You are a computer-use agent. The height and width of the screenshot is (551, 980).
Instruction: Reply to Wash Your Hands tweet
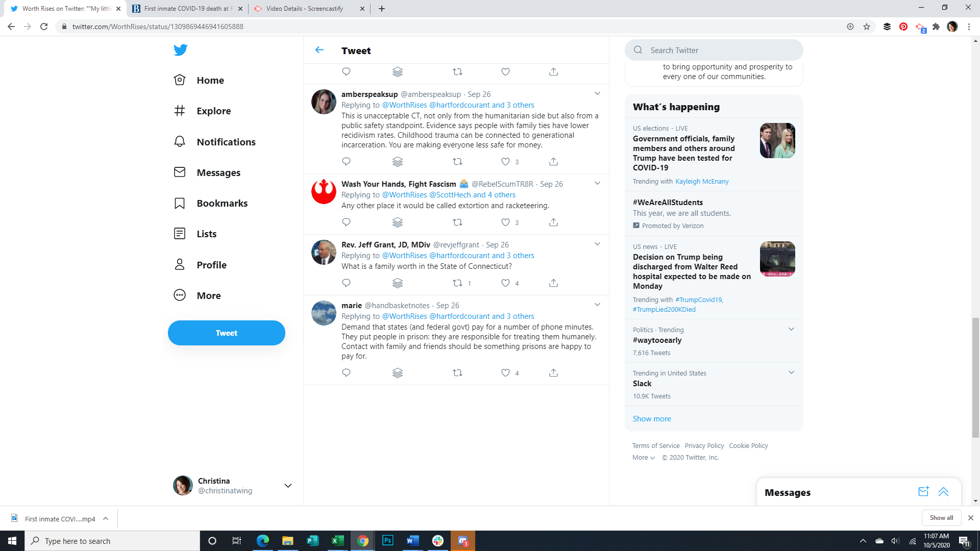click(346, 222)
